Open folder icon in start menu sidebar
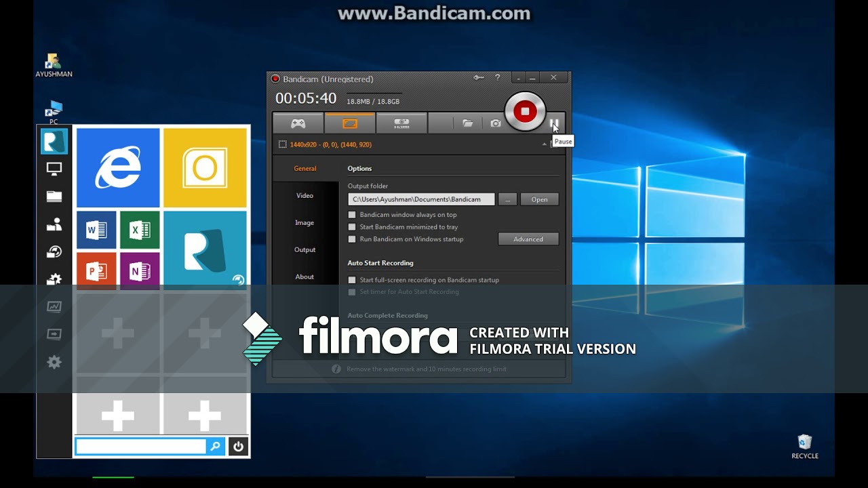 pyautogui.click(x=54, y=197)
